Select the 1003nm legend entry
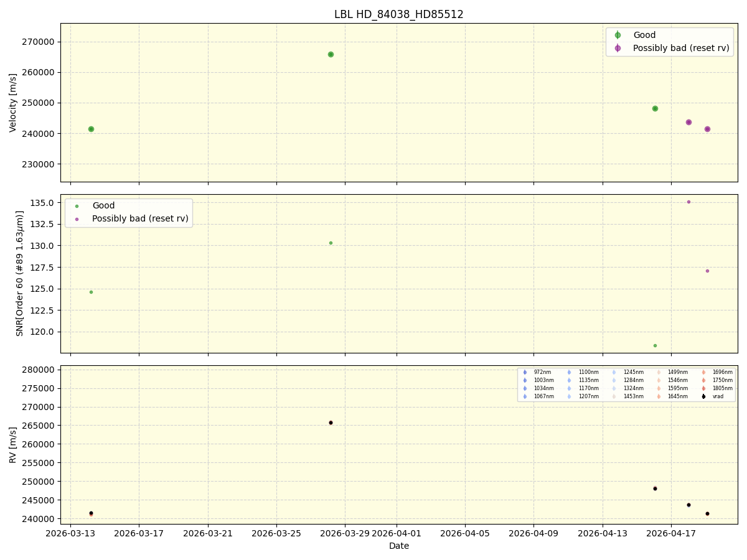Viewport: 747px width, 560px height. [538, 380]
